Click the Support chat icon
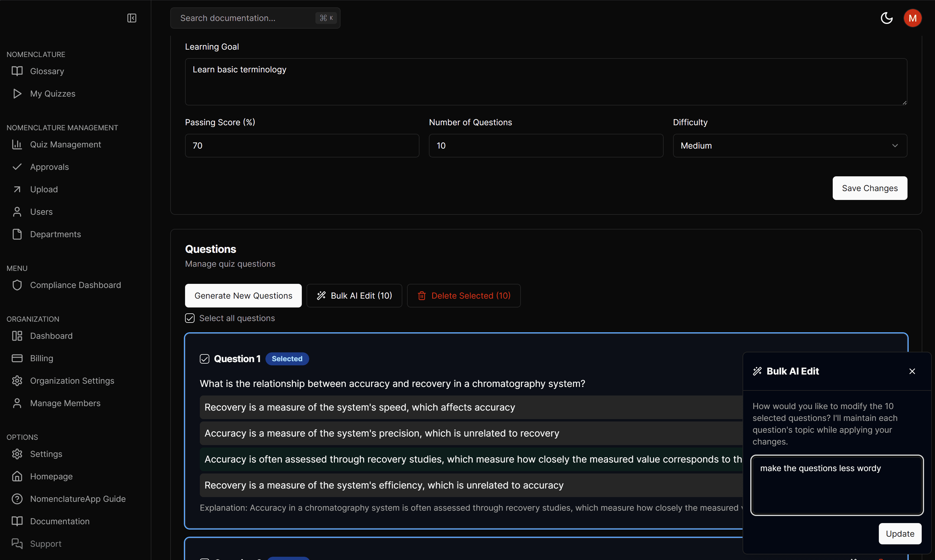This screenshot has height=560, width=935. (x=17, y=543)
